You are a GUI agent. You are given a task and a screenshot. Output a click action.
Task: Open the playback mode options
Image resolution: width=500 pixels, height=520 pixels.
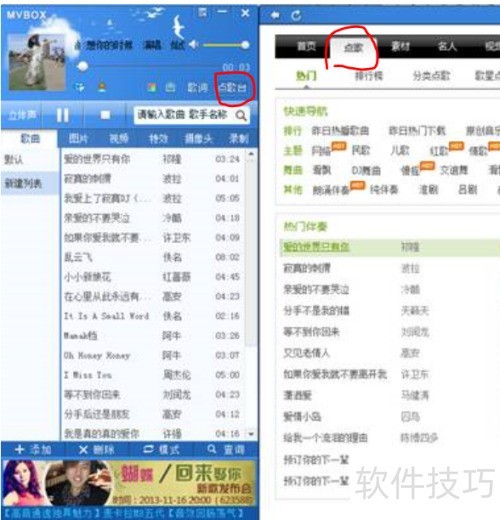pos(161,450)
